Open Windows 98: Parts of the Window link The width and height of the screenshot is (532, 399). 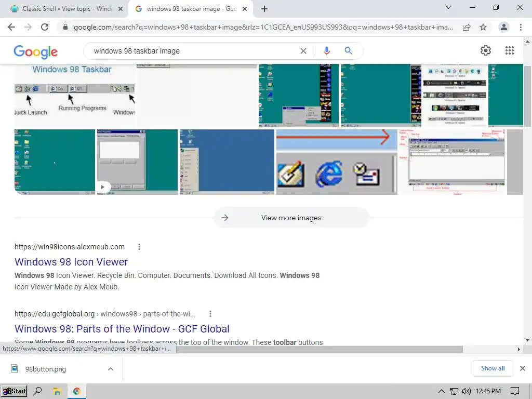[122, 329]
